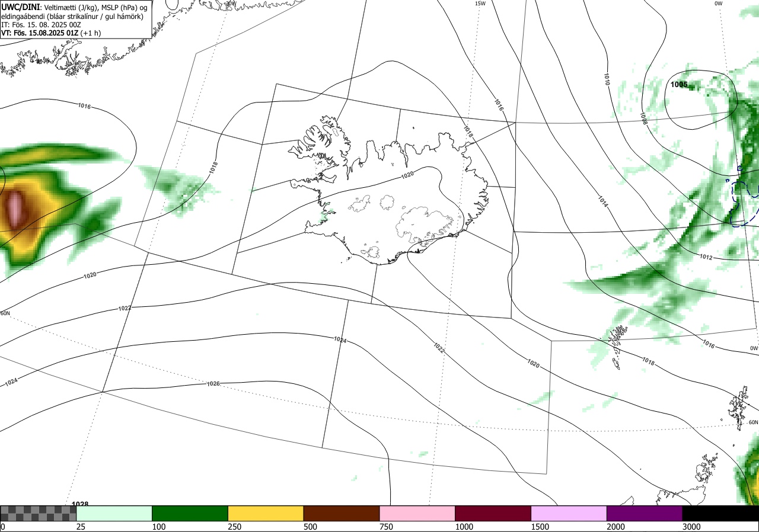Image resolution: width=759 pixels, height=532 pixels.
Task: Click the brown 500–750 legend swatch
Action: point(342,513)
